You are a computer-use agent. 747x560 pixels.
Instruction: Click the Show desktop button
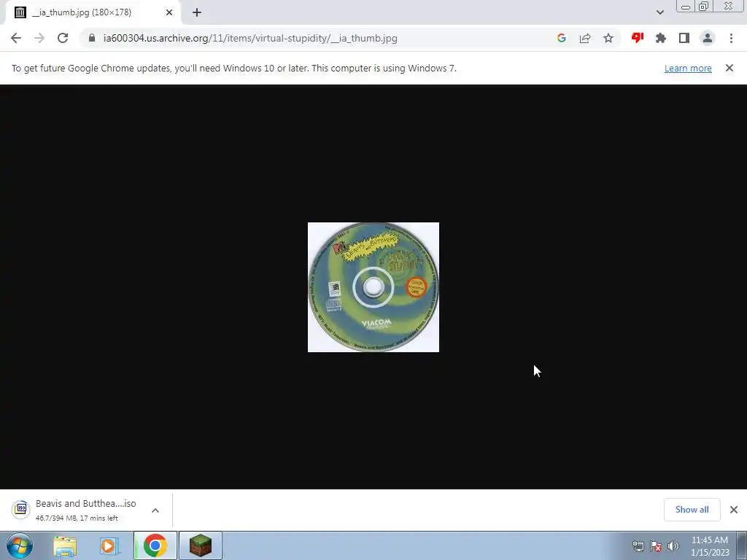point(742,545)
